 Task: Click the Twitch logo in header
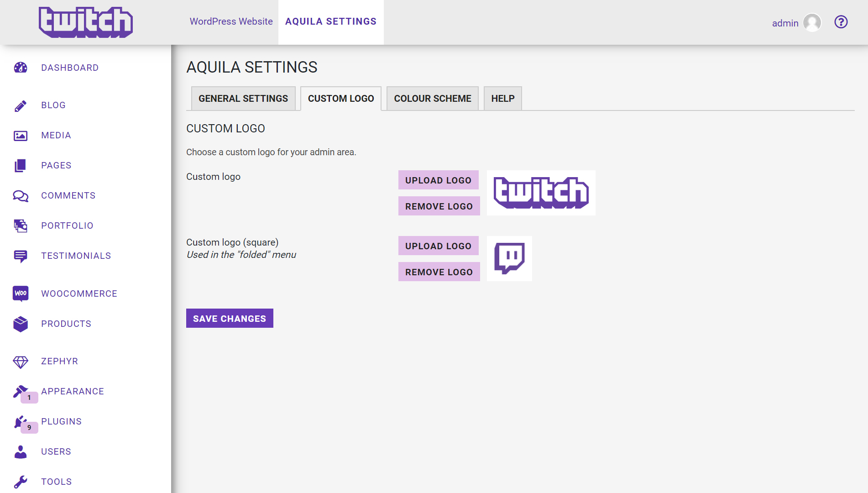(86, 22)
